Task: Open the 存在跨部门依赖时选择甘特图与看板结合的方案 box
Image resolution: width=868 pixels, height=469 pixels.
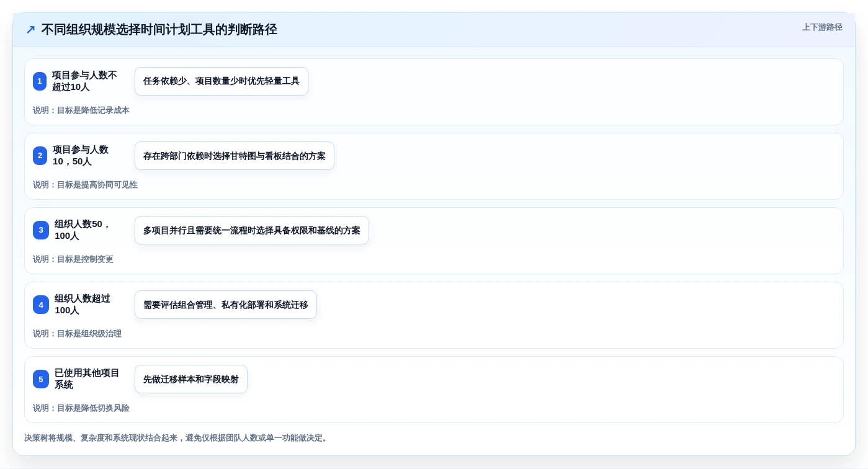Action: 235,156
